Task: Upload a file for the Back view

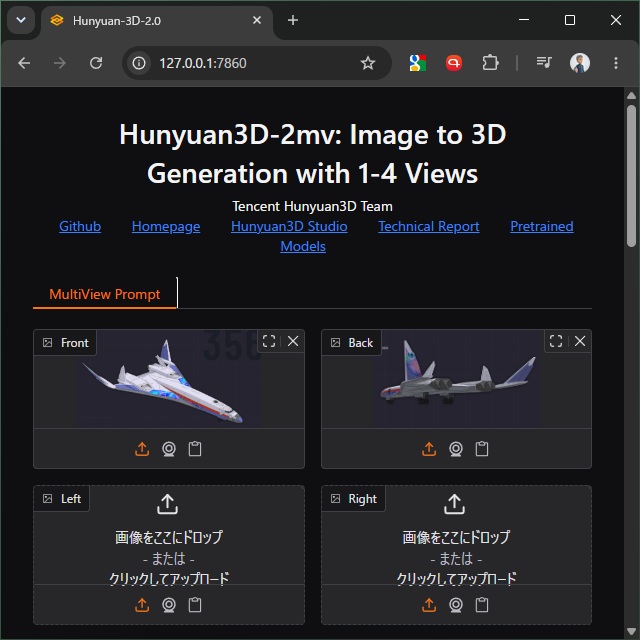Action: [429, 449]
